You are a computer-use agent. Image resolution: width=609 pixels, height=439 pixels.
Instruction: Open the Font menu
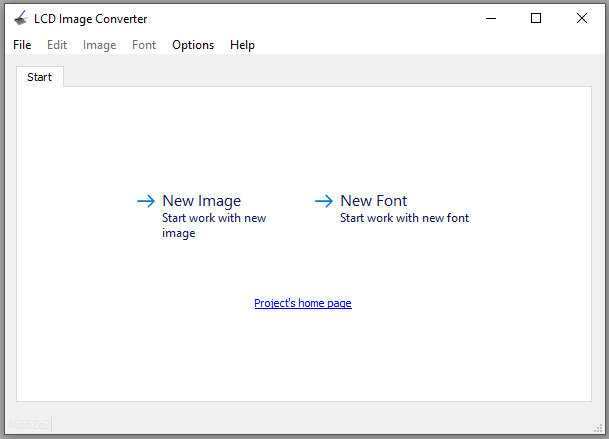click(x=144, y=45)
